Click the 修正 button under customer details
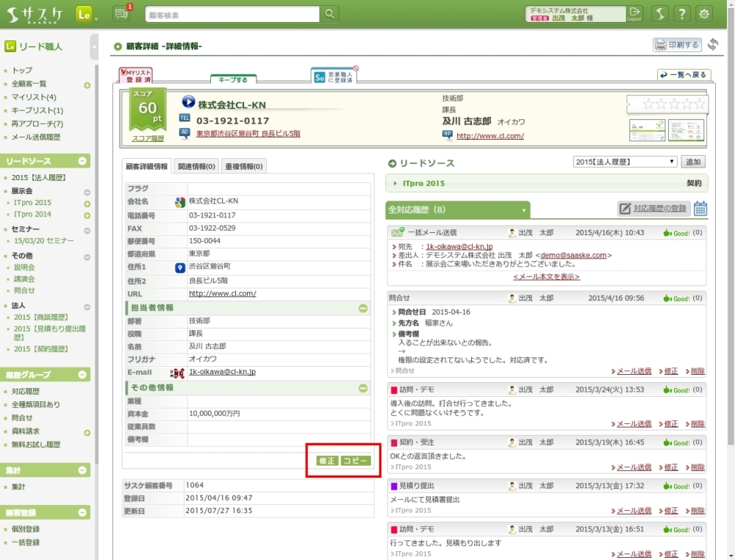This screenshot has height=560, width=735. point(326,461)
